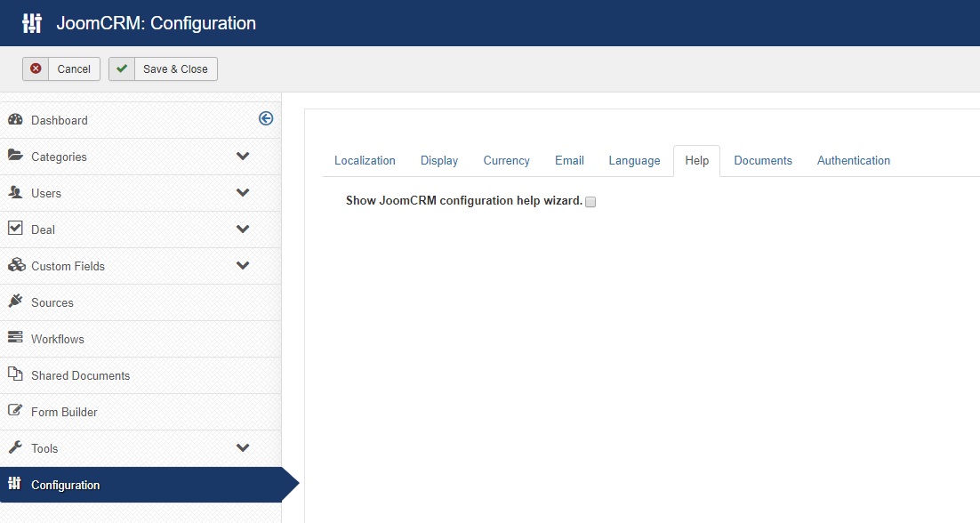Open the Documents tab
The image size is (980, 523).
(763, 161)
